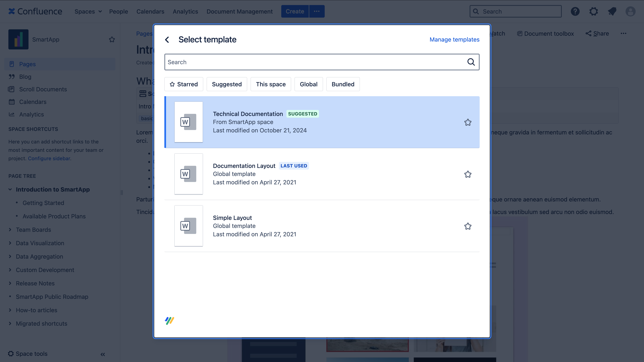Click the back arrow in Select template dialog
This screenshot has height=362, width=644.
tap(167, 40)
